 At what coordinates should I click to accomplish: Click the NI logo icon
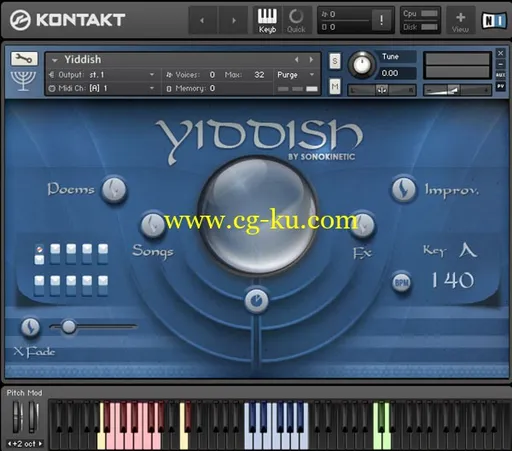coord(494,21)
